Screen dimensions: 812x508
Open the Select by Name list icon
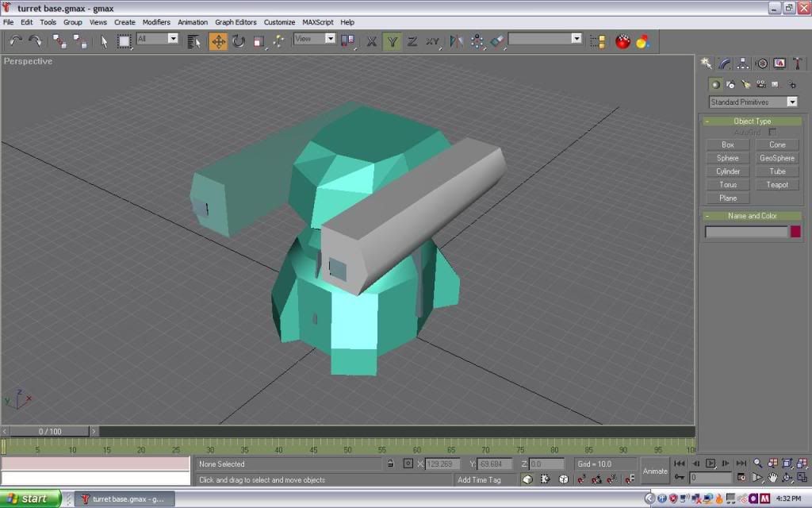click(194, 41)
